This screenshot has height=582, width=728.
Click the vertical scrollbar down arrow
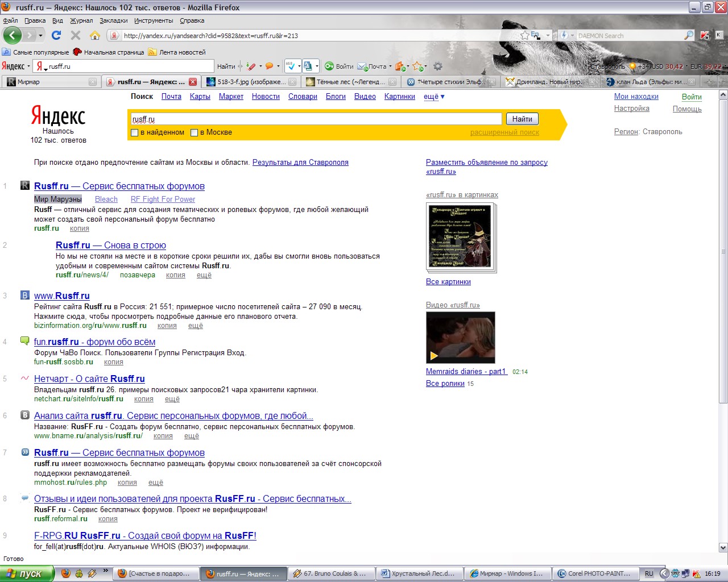(x=723, y=548)
